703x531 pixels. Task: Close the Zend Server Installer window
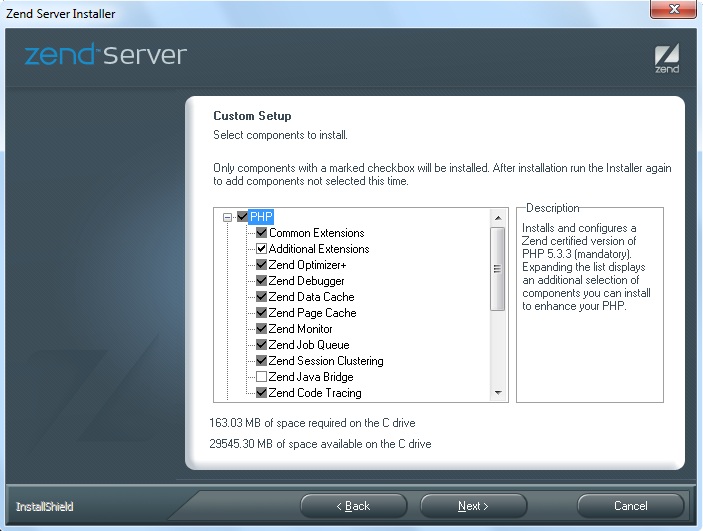[x=673, y=9]
